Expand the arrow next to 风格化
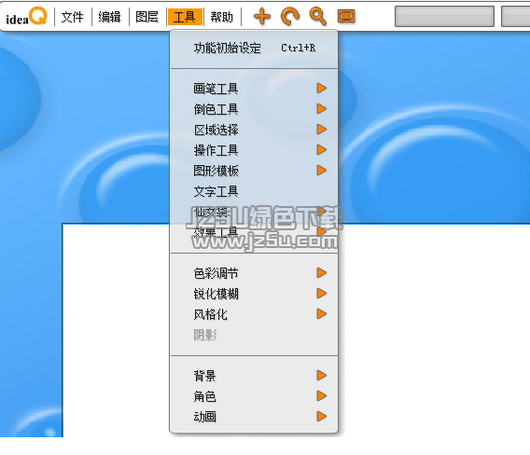 322,314
